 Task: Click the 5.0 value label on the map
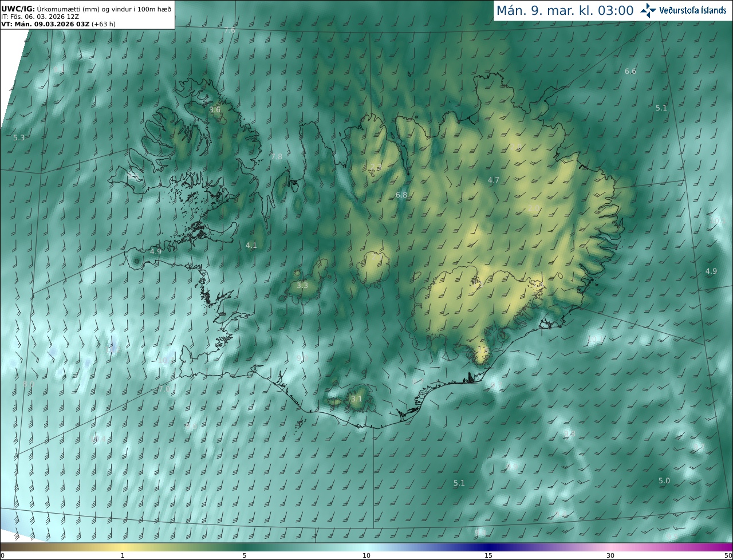664,480
